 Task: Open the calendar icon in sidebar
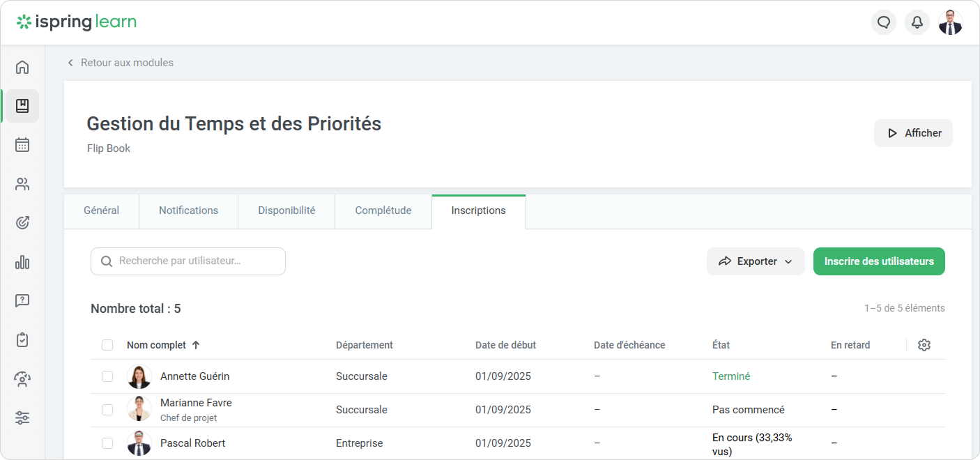[22, 145]
